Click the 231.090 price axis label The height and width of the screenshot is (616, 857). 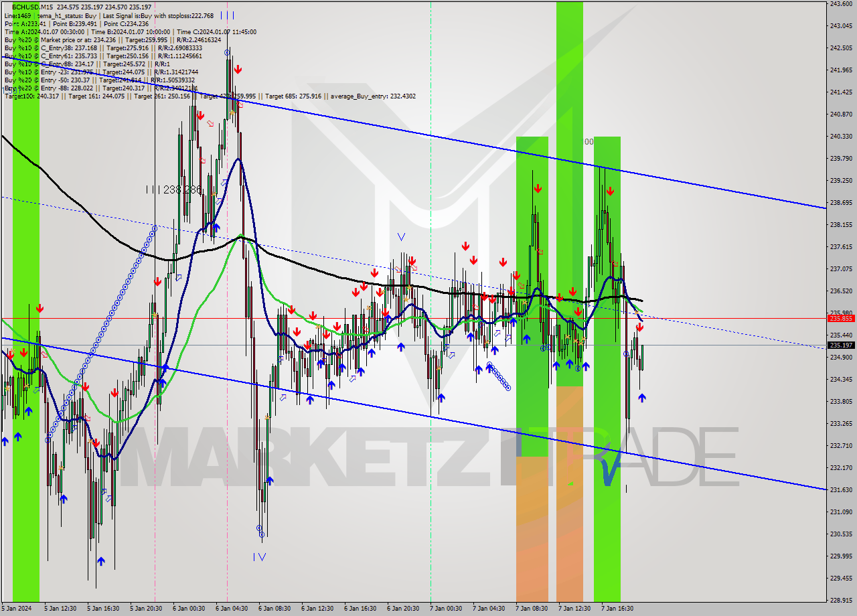841,512
